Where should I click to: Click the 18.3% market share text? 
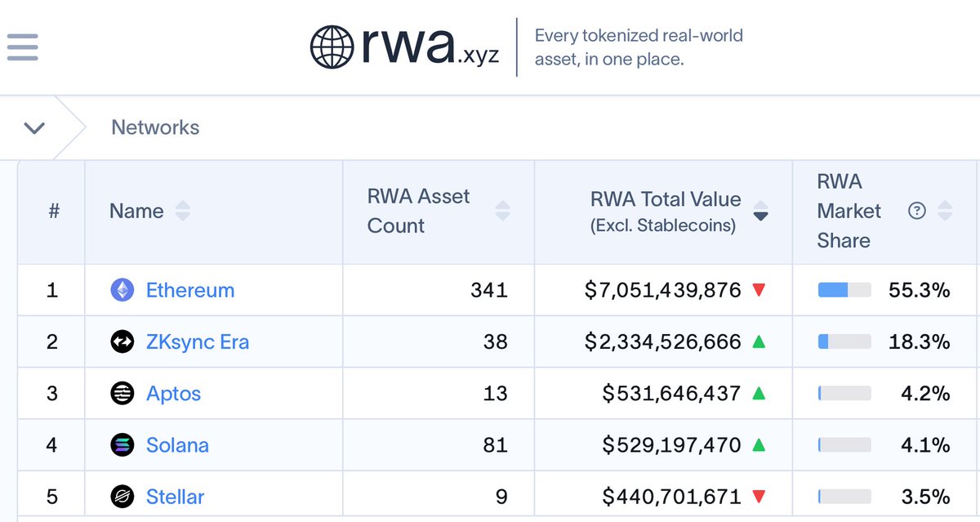pyautogui.click(x=920, y=341)
